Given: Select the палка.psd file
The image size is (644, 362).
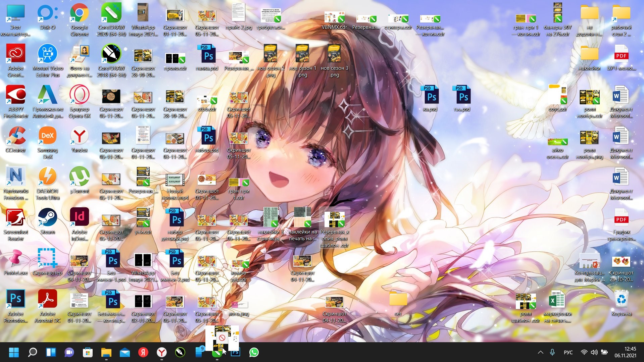Looking at the screenshot, I should (x=207, y=58).
